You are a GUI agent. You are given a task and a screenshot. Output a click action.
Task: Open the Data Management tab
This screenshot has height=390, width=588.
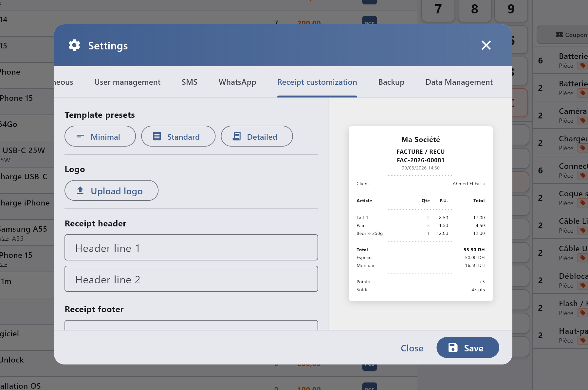pyautogui.click(x=459, y=82)
